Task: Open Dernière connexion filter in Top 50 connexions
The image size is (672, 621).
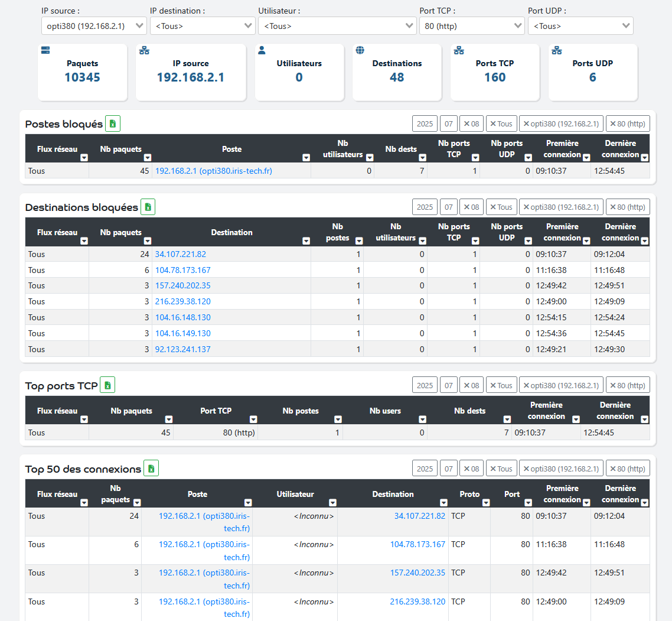Action: point(645,503)
